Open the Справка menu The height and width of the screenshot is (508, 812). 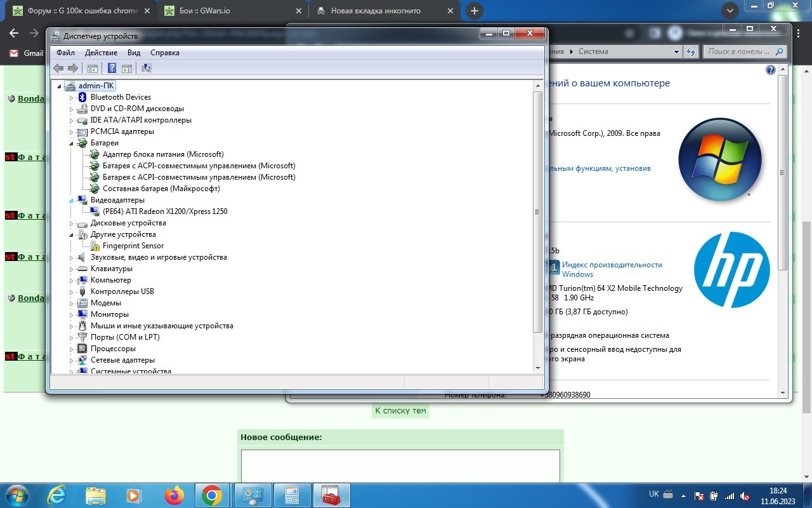pos(165,53)
